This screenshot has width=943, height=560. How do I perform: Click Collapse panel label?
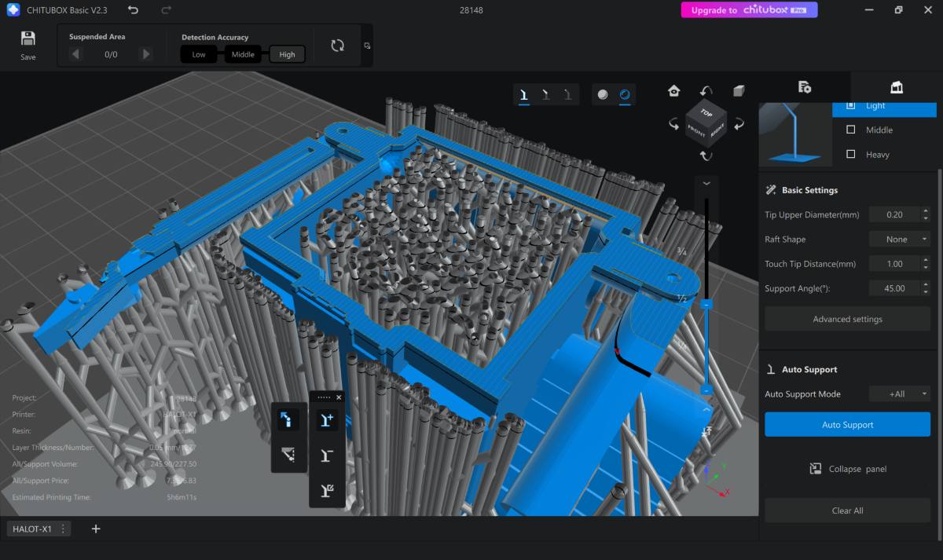857,469
